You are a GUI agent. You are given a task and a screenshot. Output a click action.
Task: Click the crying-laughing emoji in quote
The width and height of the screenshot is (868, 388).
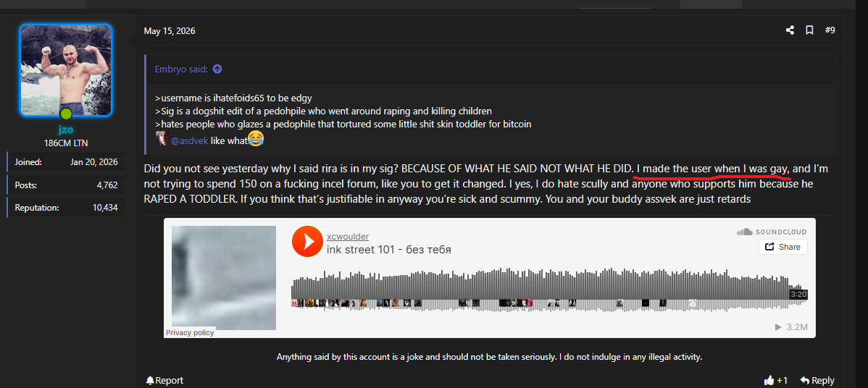coord(255,139)
